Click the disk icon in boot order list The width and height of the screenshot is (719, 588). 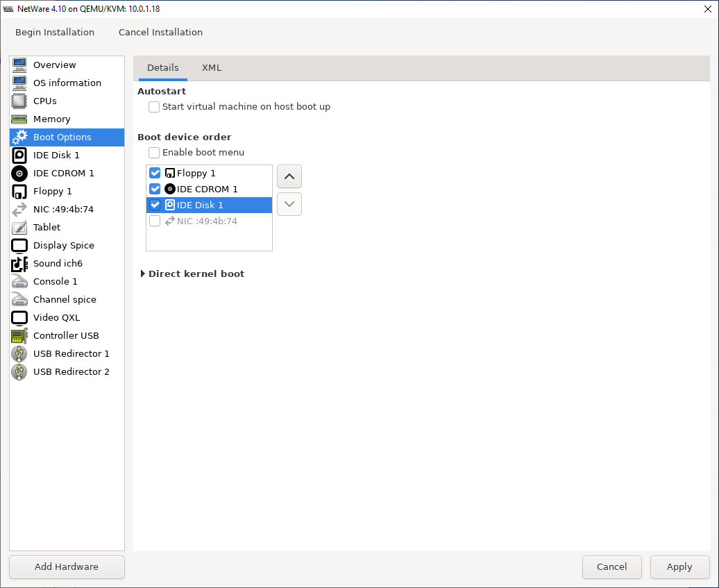169,205
